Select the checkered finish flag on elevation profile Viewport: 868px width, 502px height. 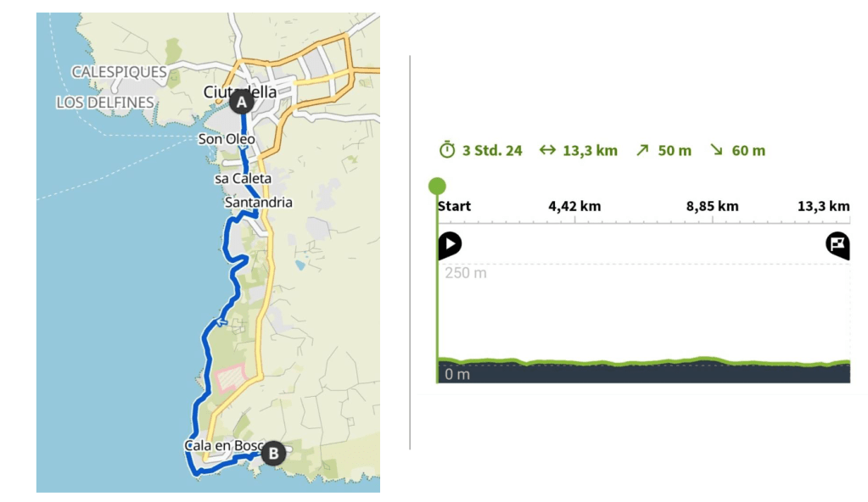[837, 245]
